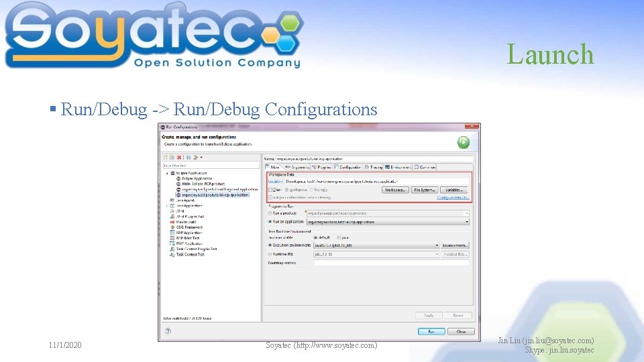Click the Environments... button
The height and width of the screenshot is (362, 644).
(455, 245)
